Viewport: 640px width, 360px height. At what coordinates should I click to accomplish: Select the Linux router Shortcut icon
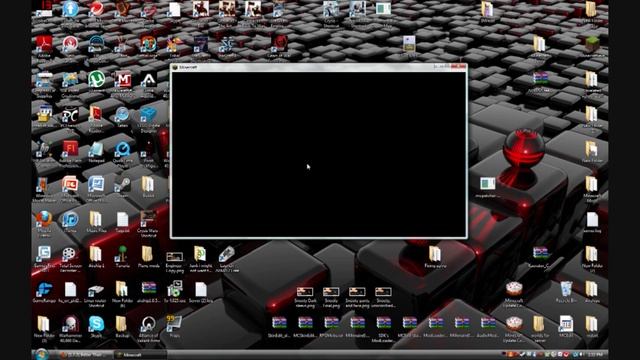pyautogui.click(x=96, y=289)
